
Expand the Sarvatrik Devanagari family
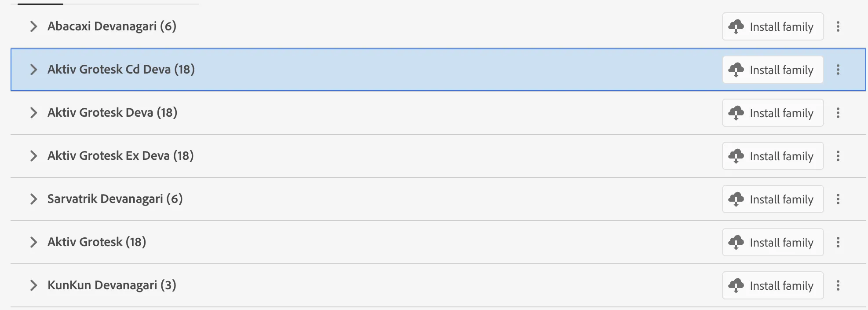33,199
